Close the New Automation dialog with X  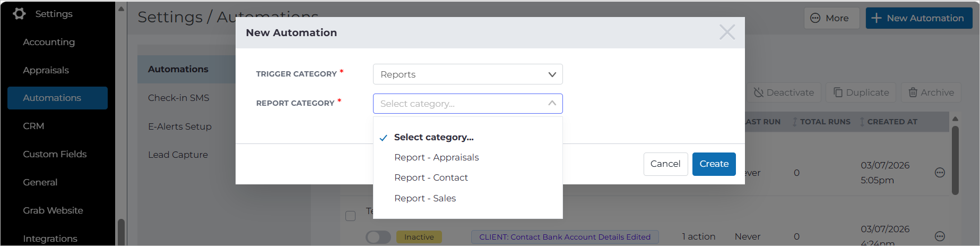pos(727,32)
